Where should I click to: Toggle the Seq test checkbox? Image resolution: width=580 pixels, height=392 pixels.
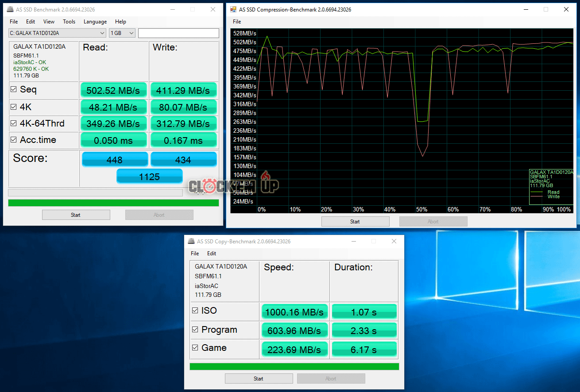[x=14, y=89]
